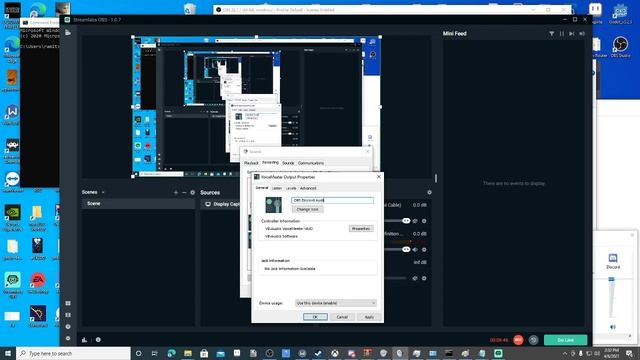Viewport: 640px width, 360px height.
Task: Adjust Discord volume slider in mixer popup
Action: (611, 279)
